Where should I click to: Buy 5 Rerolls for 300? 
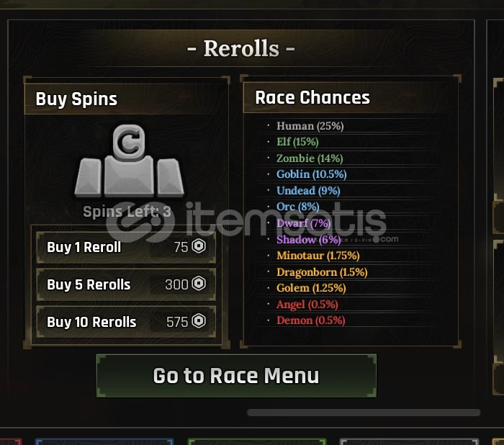point(126,284)
